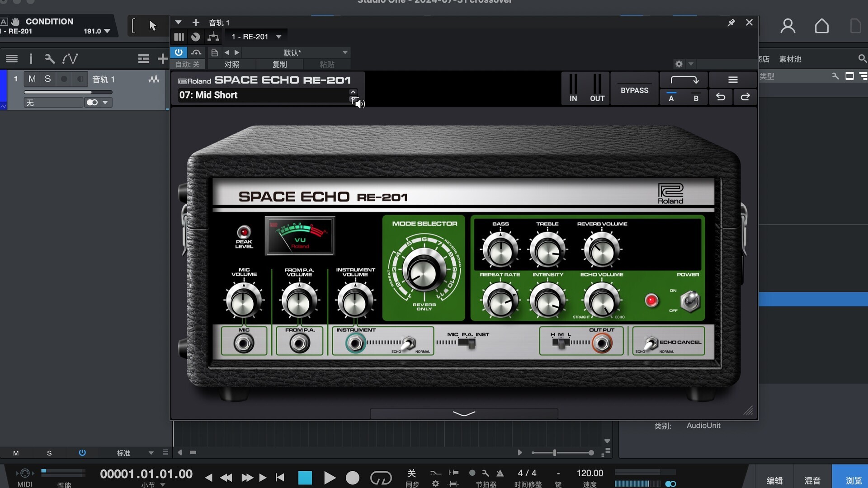
Task: Click the metronome icon in transport
Action: pyautogui.click(x=500, y=473)
